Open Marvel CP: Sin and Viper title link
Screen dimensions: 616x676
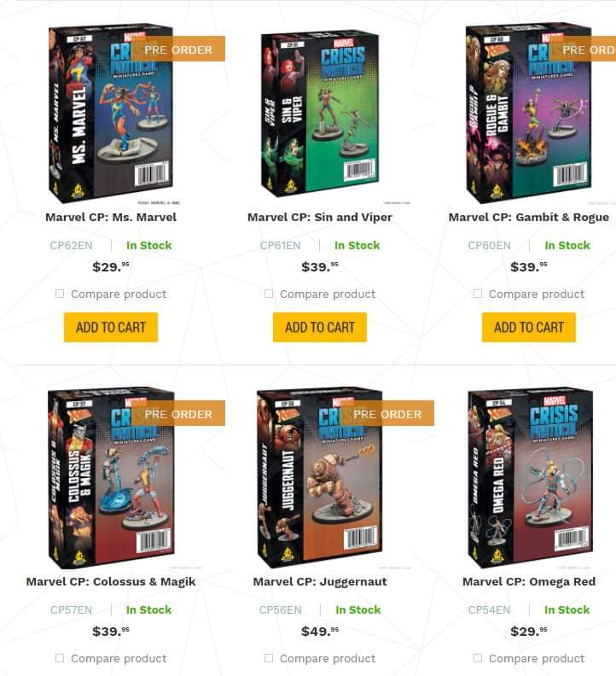(320, 218)
